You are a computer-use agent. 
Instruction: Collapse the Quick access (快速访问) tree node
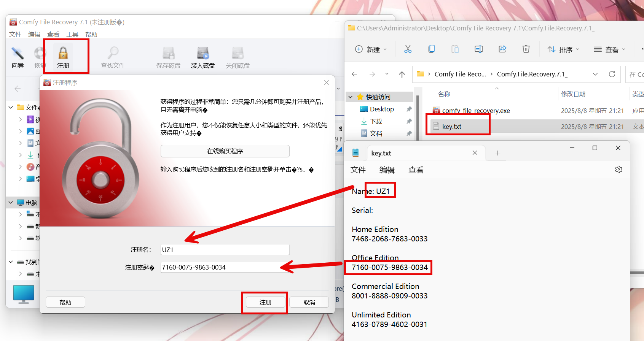(x=351, y=97)
